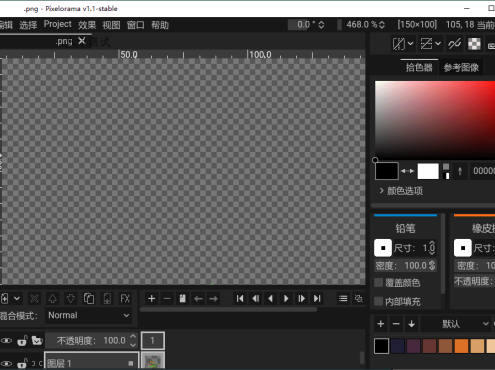This screenshot has height=370, width=495.
Task: Open the 效果 menu
Action: (87, 25)
